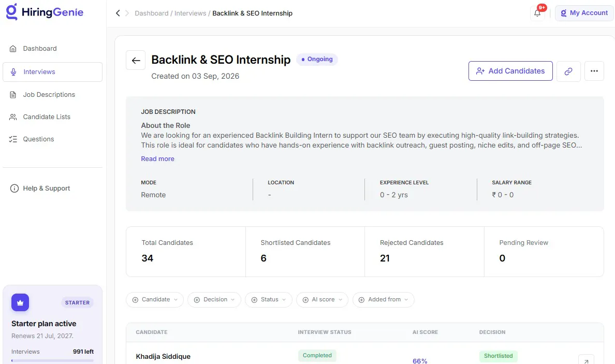This screenshot has width=615, height=364.
Task: Open the Decision filter dropdown
Action: coord(214,300)
